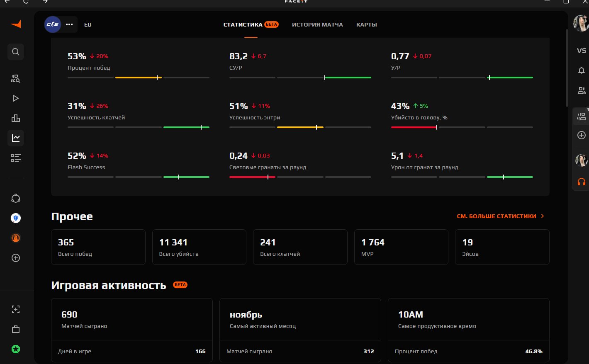Click the MVP 1 764 card
The width and height of the screenshot is (589, 364).
pyautogui.click(x=401, y=247)
